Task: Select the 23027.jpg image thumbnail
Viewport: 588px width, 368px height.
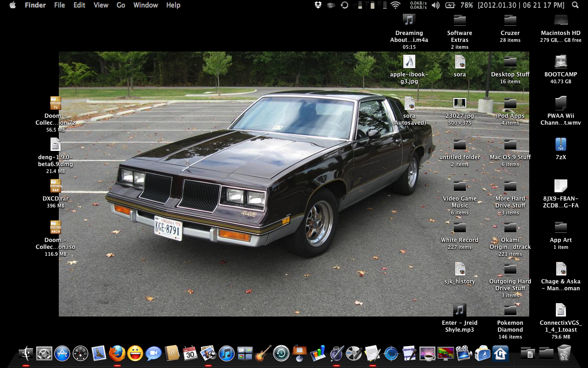Action: click(x=459, y=103)
